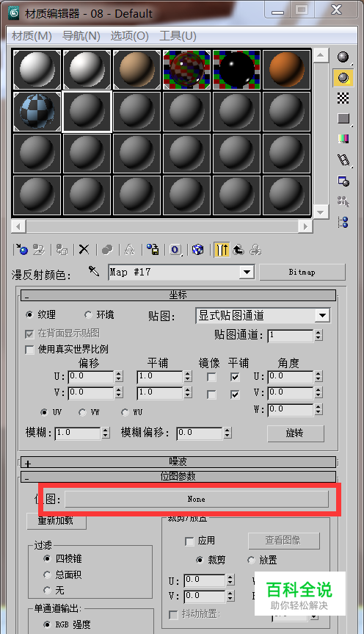Toggle the Show End Result icon
This screenshot has height=634, width=364.
coord(222,250)
